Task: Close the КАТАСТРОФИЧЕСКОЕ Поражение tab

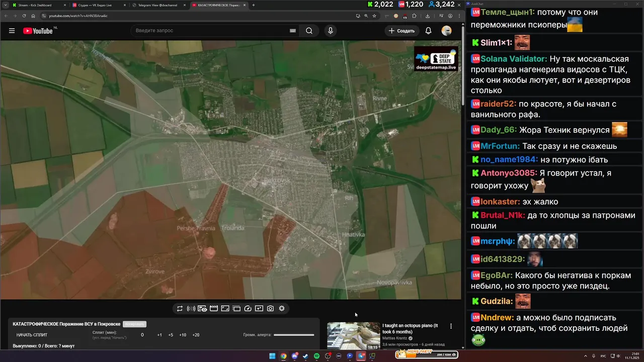Action: 246,5
